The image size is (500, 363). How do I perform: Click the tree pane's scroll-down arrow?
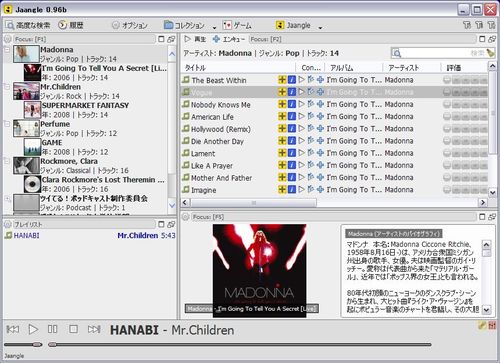(172, 205)
